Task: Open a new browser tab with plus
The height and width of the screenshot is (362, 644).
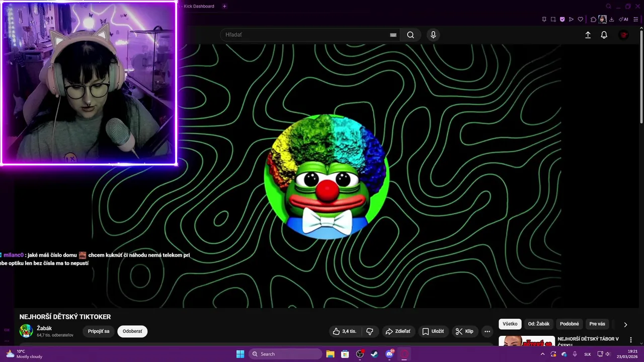Action: click(224, 6)
